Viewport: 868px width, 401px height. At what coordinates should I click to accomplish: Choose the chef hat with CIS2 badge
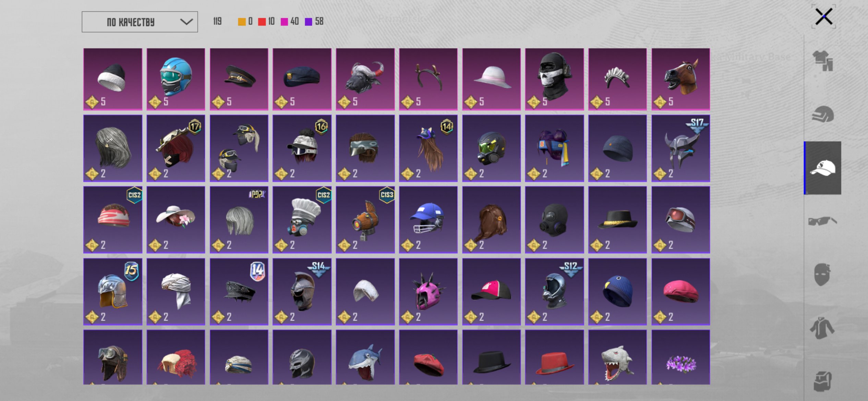(302, 220)
